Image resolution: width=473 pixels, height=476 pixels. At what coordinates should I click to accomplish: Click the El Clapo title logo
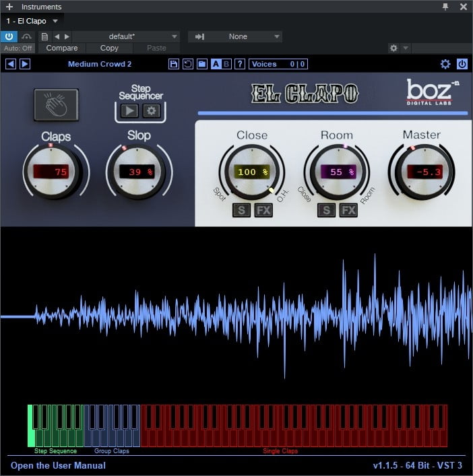click(x=305, y=93)
